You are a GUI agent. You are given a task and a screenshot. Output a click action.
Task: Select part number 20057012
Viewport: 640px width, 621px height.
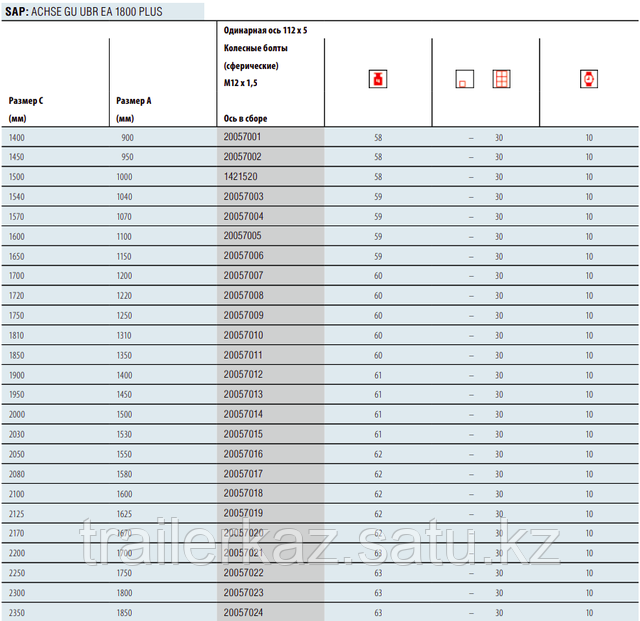click(243, 374)
